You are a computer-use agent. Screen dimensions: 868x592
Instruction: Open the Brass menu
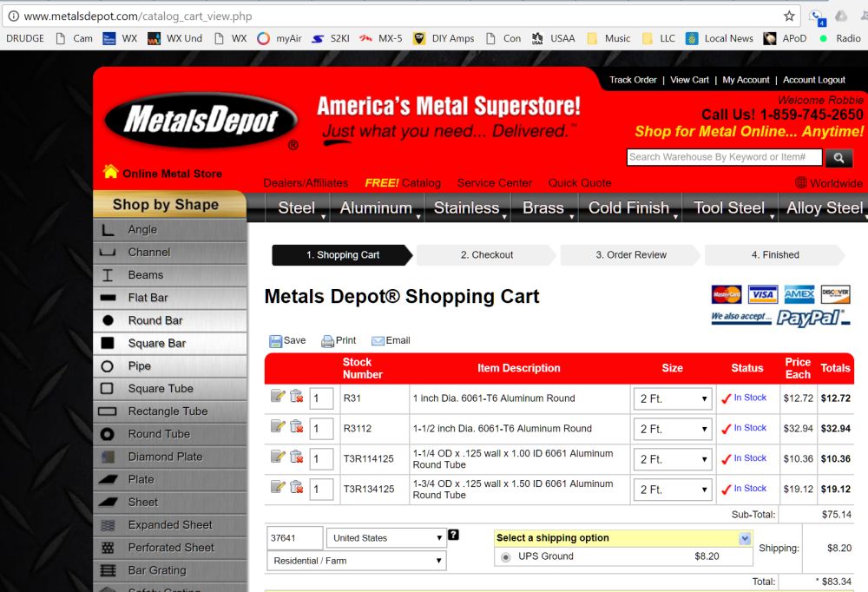544,207
